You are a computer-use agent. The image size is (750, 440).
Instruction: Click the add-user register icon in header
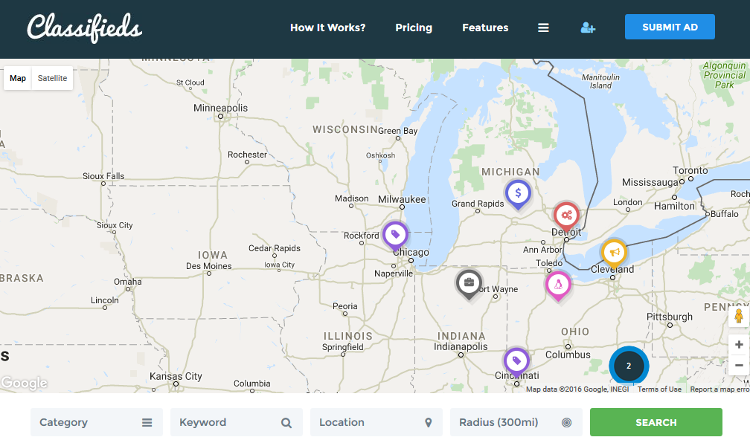tap(588, 28)
